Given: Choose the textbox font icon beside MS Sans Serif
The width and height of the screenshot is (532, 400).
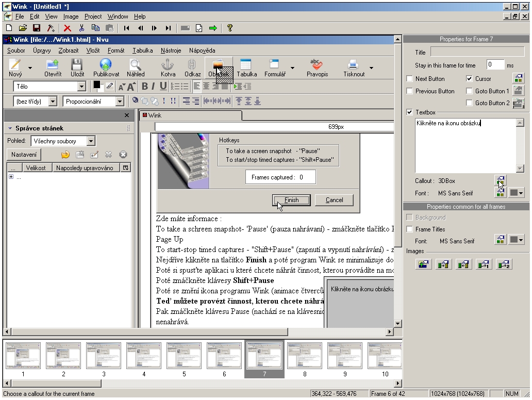Looking at the screenshot, I should click(500, 193).
